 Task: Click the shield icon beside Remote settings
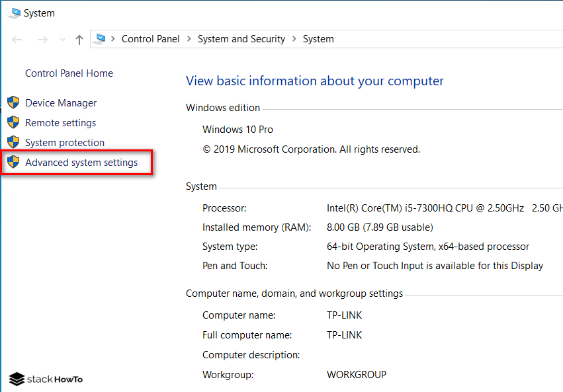tap(13, 122)
